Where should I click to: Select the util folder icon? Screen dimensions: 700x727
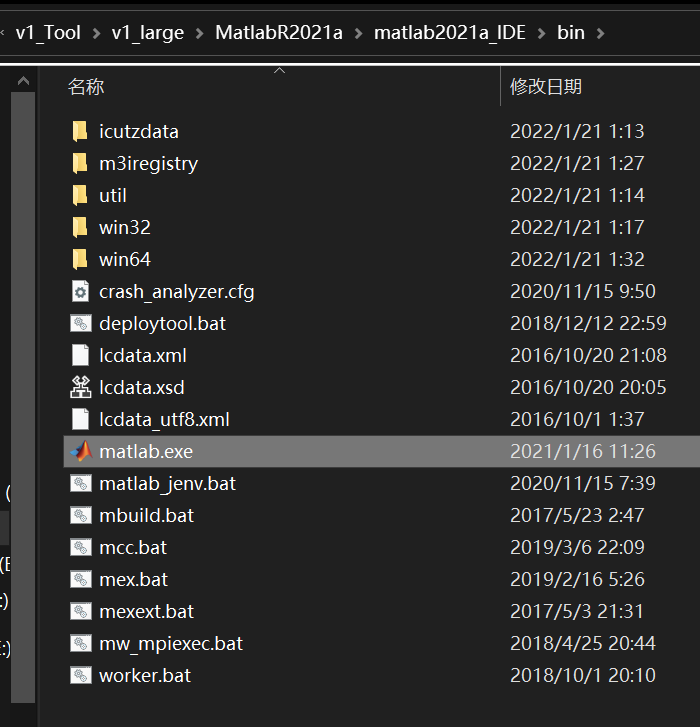[80, 195]
